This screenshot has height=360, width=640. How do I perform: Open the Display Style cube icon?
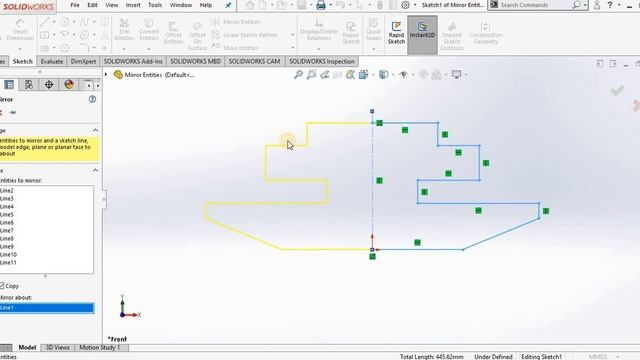[x=383, y=74]
